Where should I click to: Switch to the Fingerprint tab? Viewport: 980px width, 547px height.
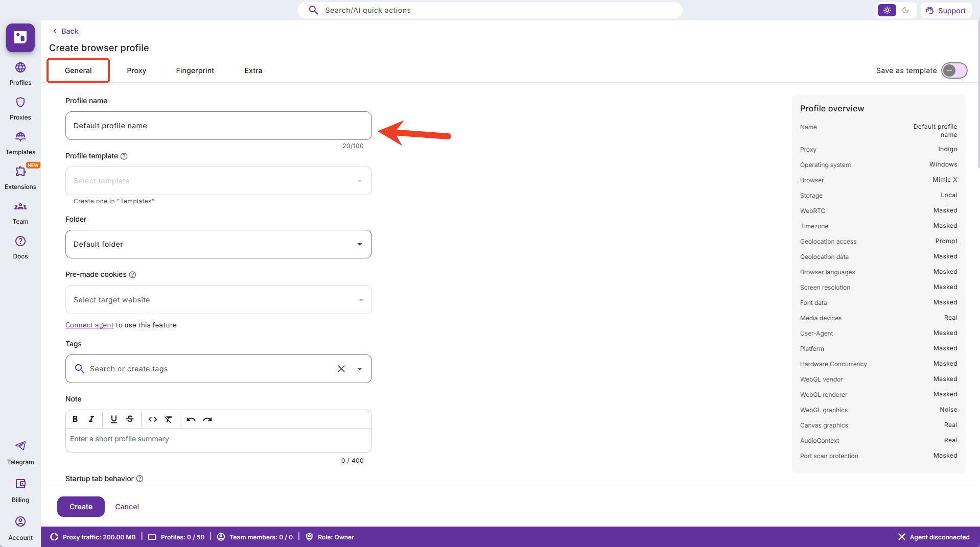pyautogui.click(x=195, y=70)
